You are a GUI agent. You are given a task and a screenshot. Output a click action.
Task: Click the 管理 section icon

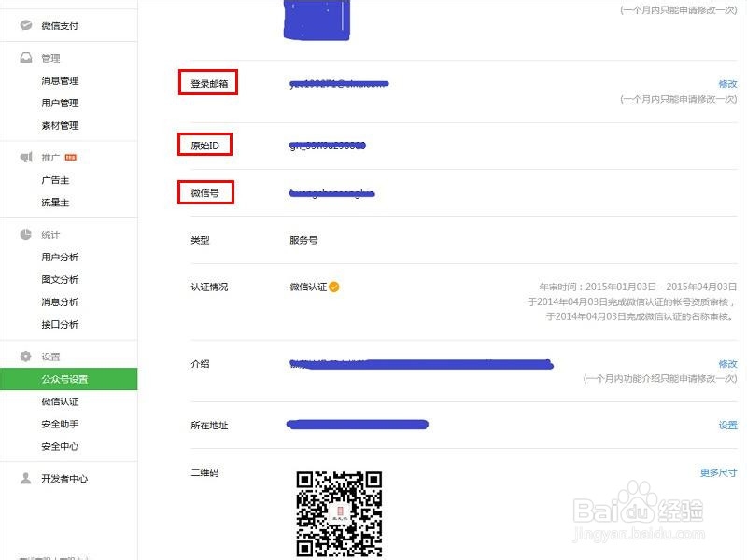pos(24,57)
